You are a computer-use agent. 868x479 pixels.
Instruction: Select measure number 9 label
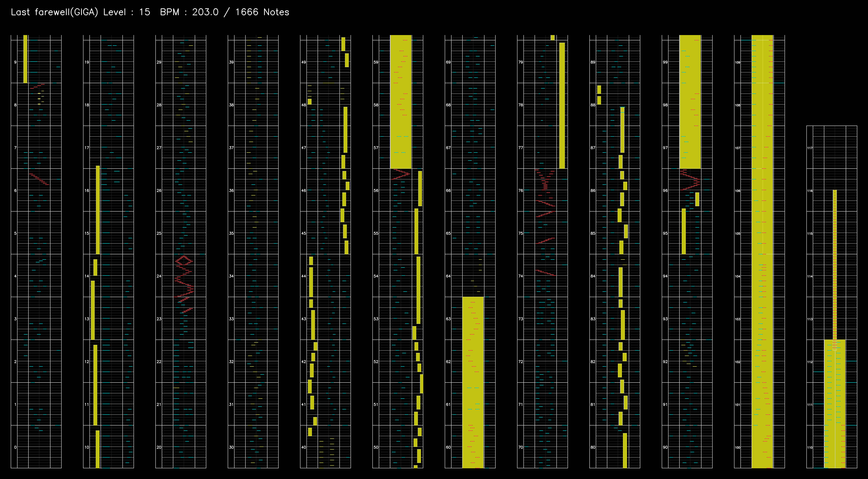(15, 62)
